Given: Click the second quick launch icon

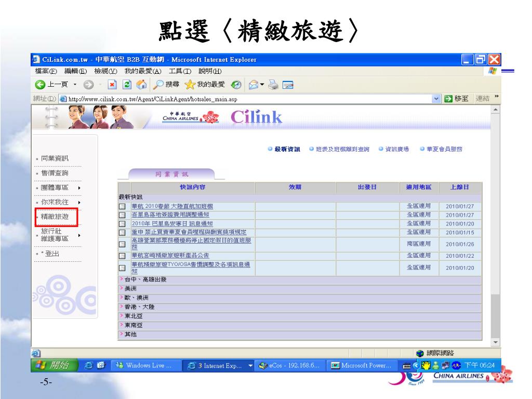Looking at the screenshot, I should 101,365.
